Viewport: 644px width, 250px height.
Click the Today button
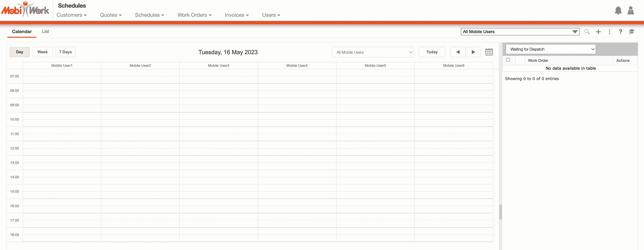(x=432, y=52)
